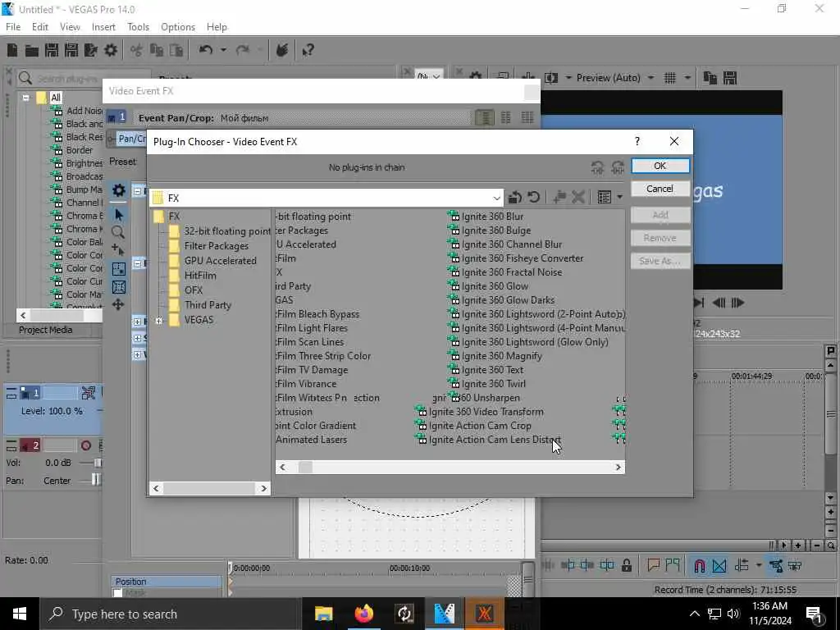
Task: Click the project Properties gear icon in toolbar
Action: [x=111, y=50]
